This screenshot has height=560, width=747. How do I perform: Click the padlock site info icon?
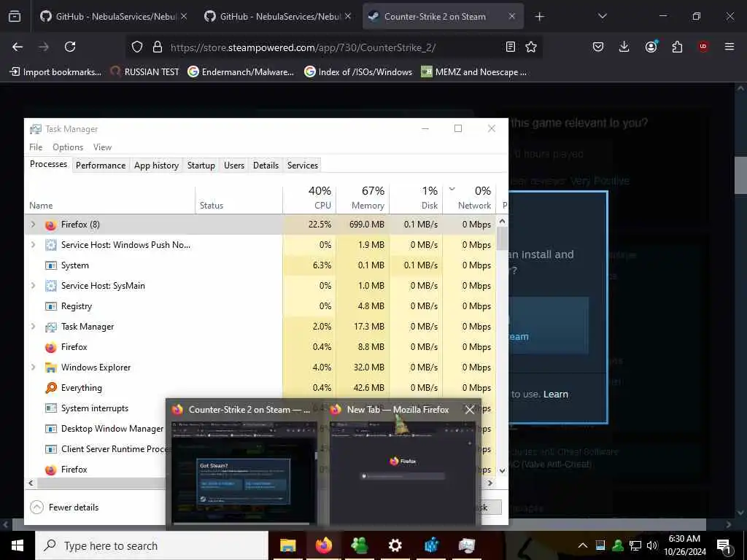point(158,47)
